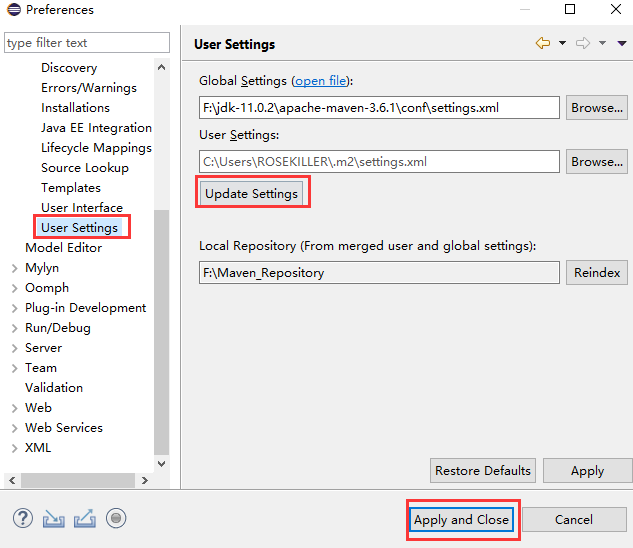Open the view menu triangle at top right
The width and height of the screenshot is (633, 548).
[x=622, y=43]
